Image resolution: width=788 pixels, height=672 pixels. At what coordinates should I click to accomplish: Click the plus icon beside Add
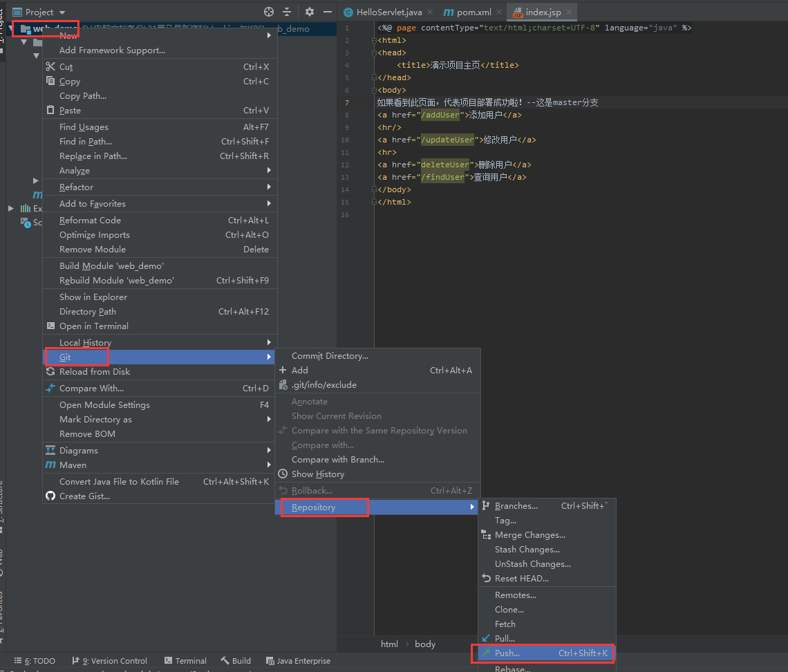pyautogui.click(x=283, y=370)
